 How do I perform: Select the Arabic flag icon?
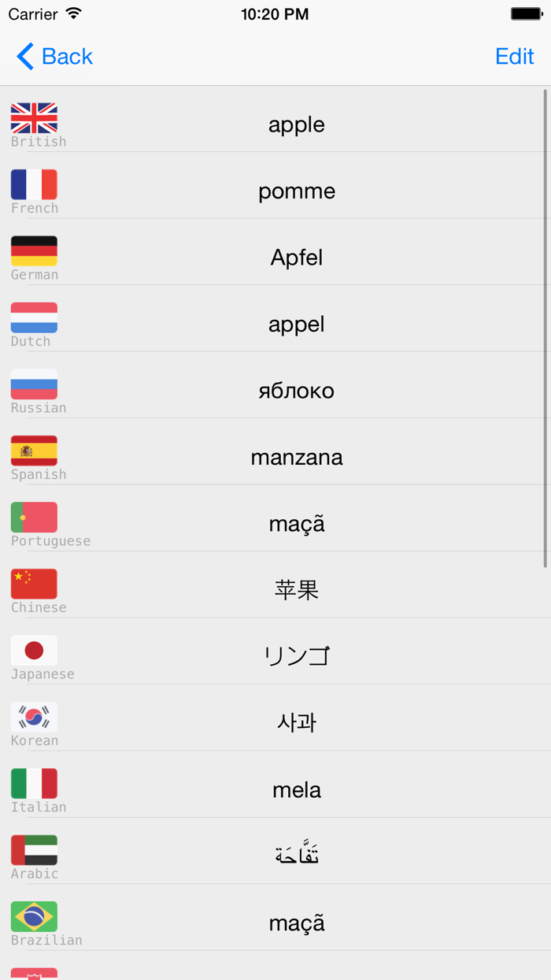(33, 850)
